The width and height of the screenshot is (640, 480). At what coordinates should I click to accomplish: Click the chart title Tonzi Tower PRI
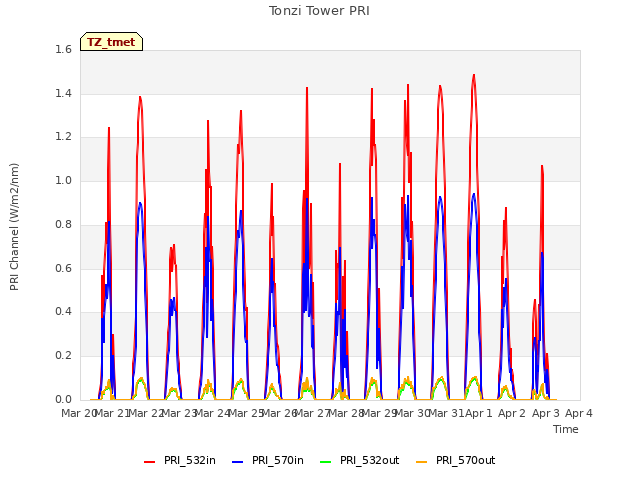[x=319, y=11]
